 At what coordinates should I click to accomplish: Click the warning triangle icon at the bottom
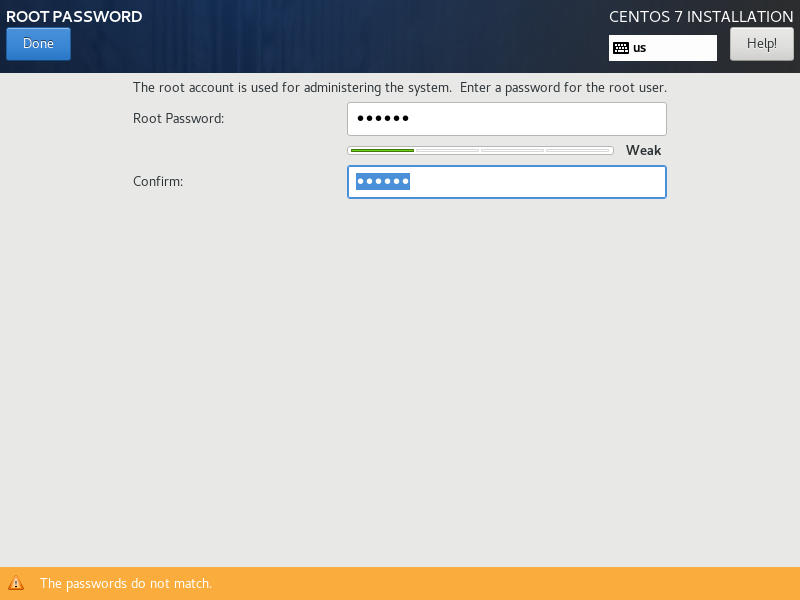tap(16, 583)
